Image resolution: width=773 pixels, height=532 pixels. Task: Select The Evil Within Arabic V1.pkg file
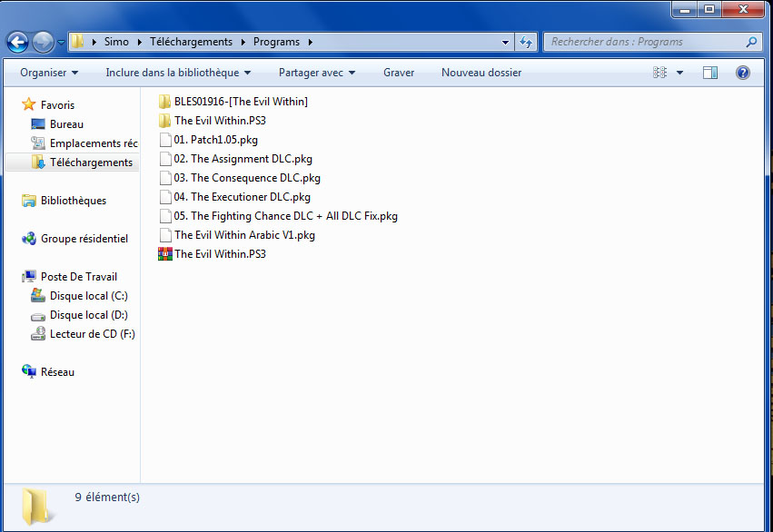(244, 235)
